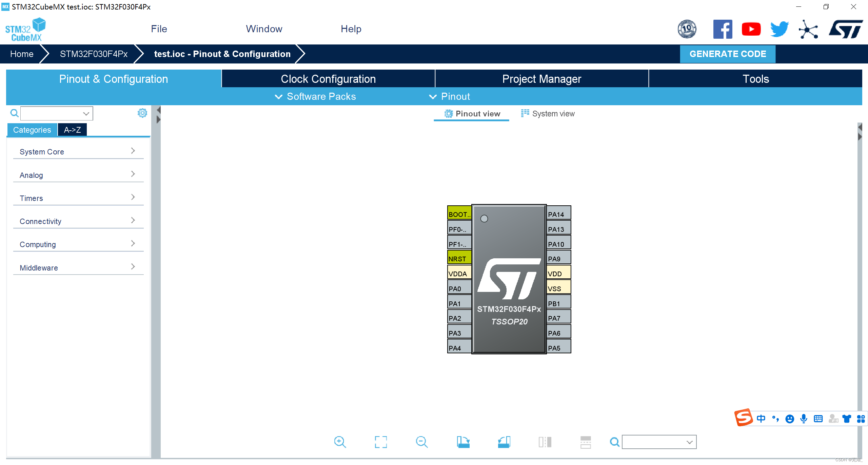Click the PA0 pin on the chip
This screenshot has width=868, height=465.
[x=459, y=287]
